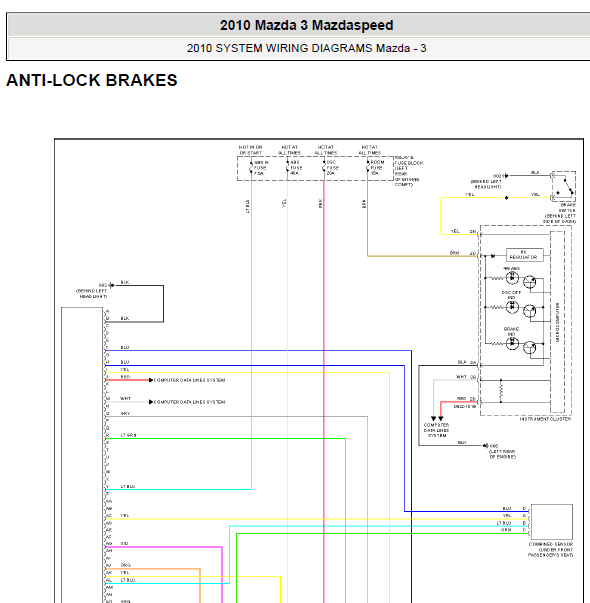Click the 'COMBINED SENSOR' label text
This screenshot has width=590, height=603.
[551, 544]
